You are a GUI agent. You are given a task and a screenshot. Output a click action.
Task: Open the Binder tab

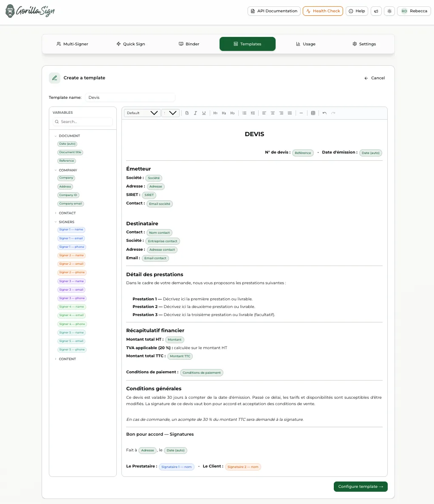pyautogui.click(x=189, y=44)
